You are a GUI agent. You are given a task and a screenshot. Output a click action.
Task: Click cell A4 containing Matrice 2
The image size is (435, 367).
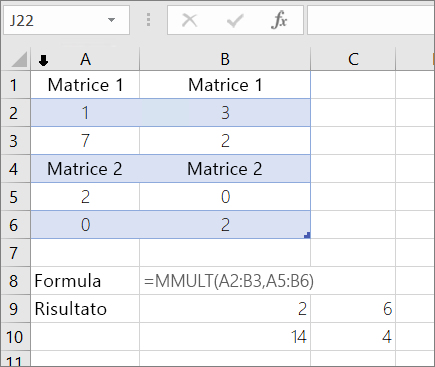pyautogui.click(x=85, y=169)
